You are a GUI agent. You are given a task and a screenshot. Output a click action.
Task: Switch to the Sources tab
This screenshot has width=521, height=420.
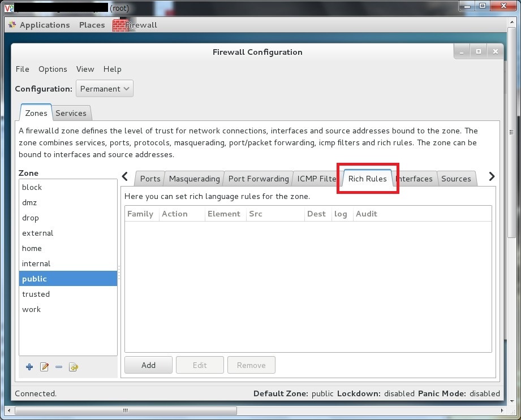click(456, 179)
